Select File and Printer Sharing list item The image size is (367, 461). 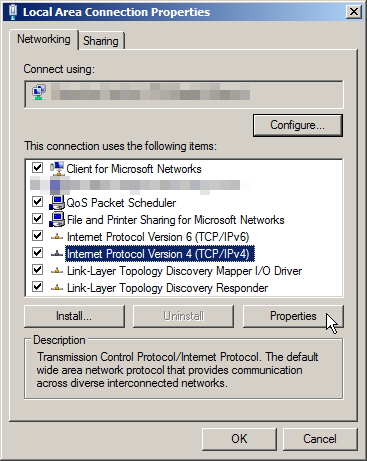click(x=175, y=220)
